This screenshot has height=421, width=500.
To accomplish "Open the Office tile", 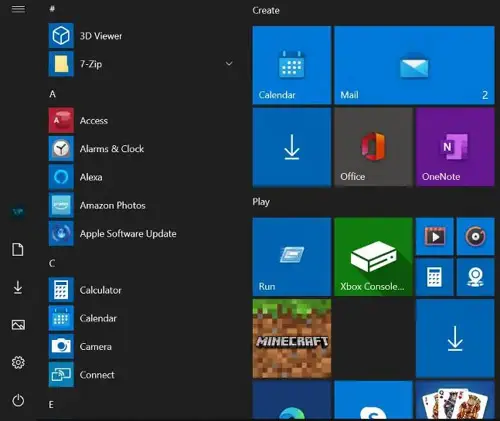I will coord(373,147).
